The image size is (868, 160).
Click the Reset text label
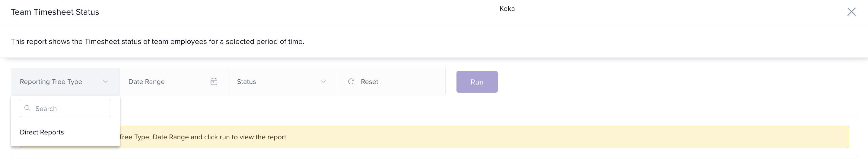point(369,82)
